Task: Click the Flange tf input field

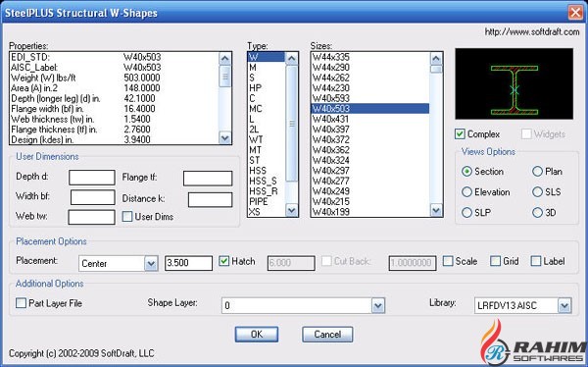Action: (x=208, y=179)
